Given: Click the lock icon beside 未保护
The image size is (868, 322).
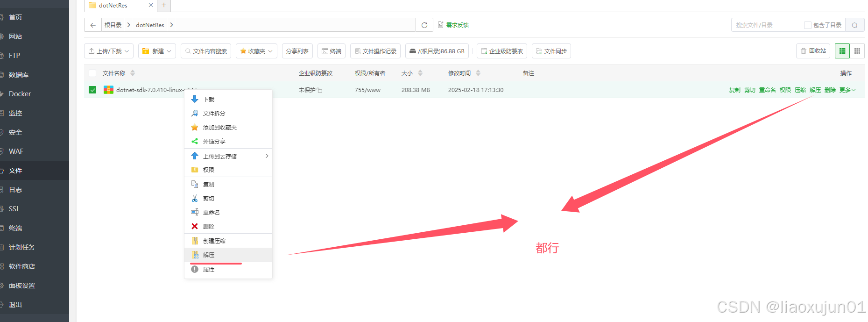Looking at the screenshot, I should point(320,90).
